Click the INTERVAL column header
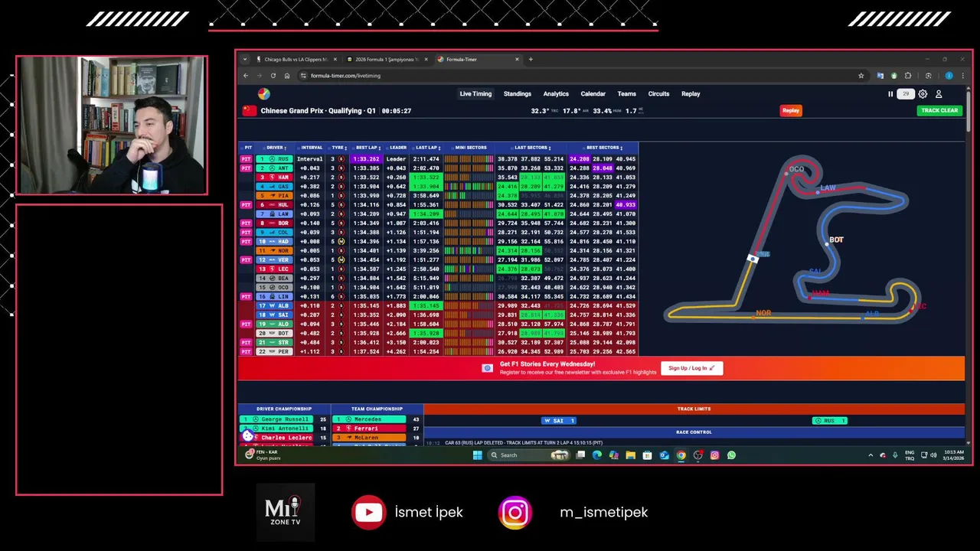This screenshot has width=980, height=551. (312, 148)
